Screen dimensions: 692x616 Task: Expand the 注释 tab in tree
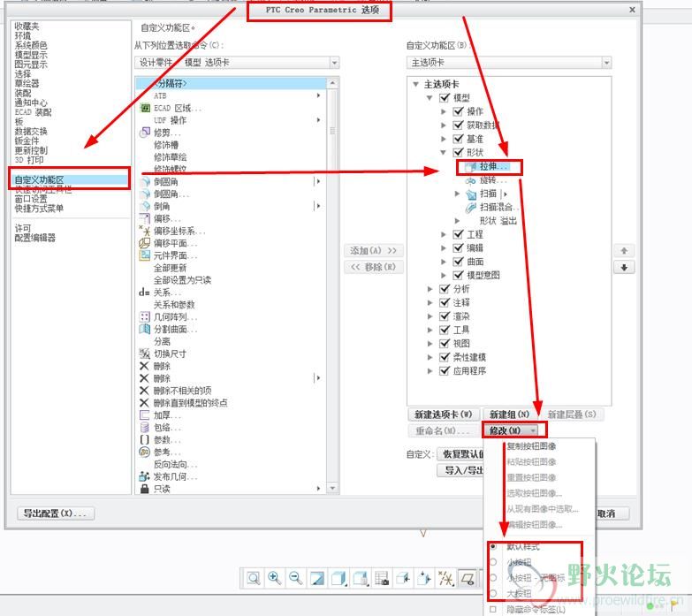(430, 303)
